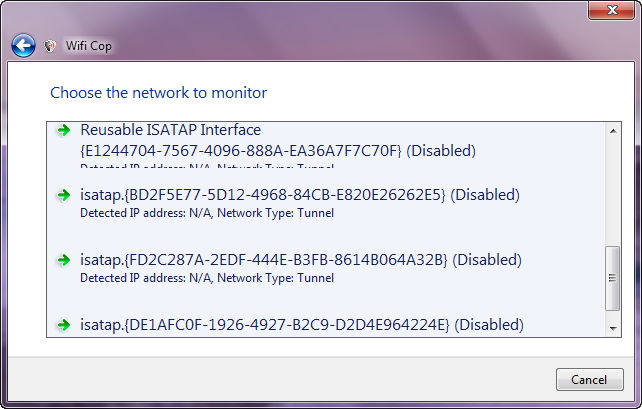Click green arrow next to isatap.{BD2F5E77…}
Screen dimensions: 642x409
63,195
